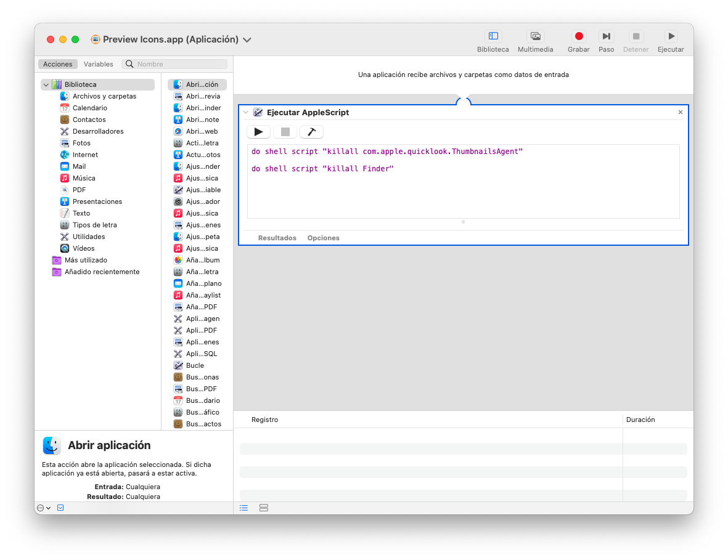Select the Ajus...nder action

click(x=197, y=166)
